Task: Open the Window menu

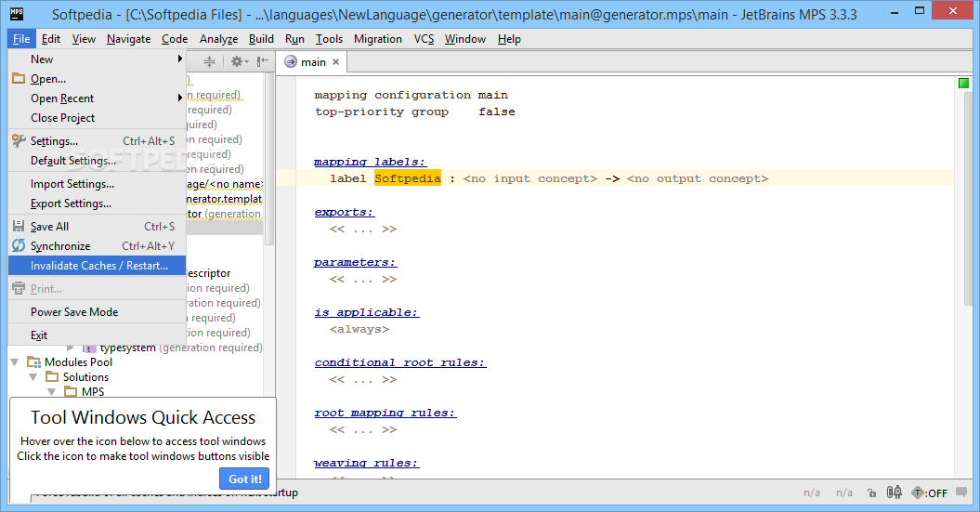Action: (465, 39)
